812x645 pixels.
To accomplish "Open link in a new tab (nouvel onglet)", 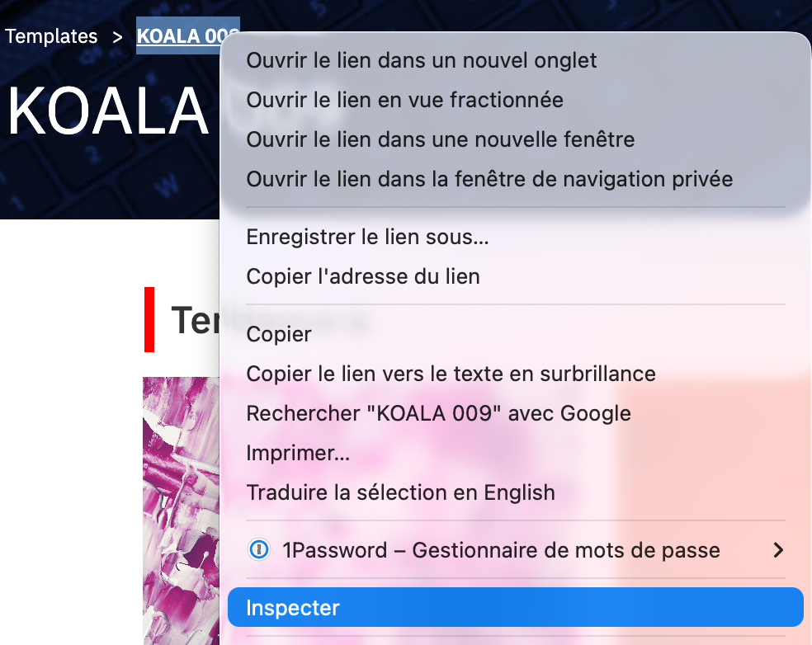I will point(422,60).
